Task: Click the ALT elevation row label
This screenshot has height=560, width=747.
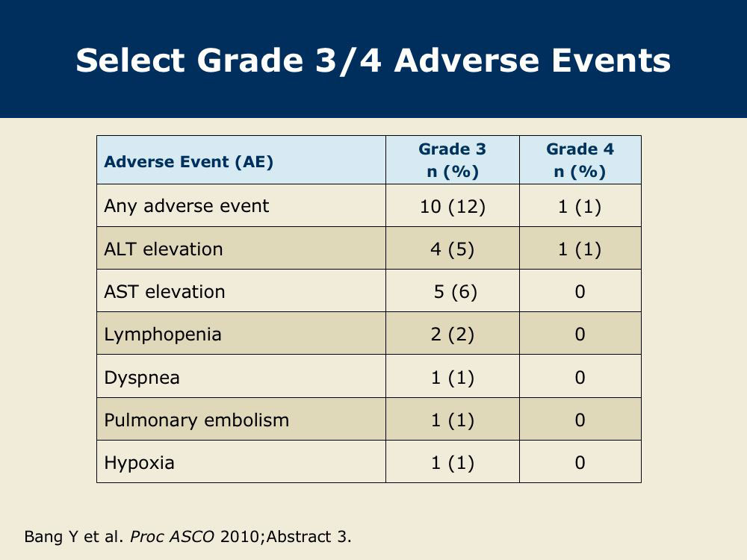Action: [164, 249]
